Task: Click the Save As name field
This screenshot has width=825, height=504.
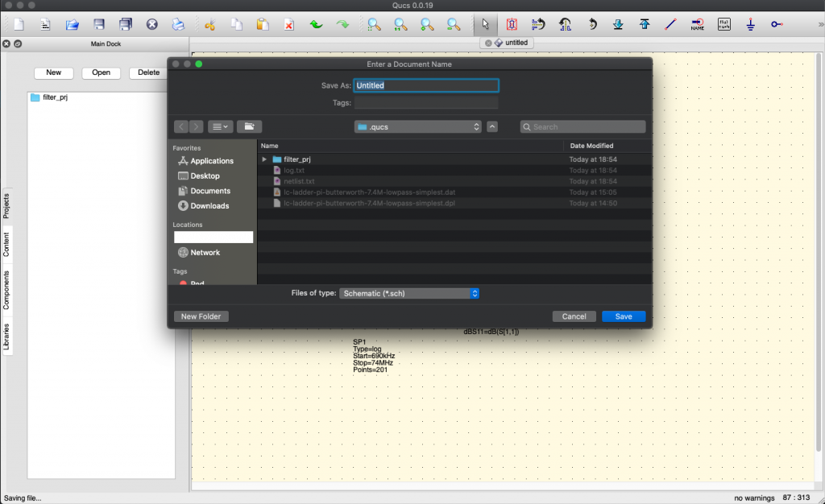Action: pyautogui.click(x=426, y=85)
